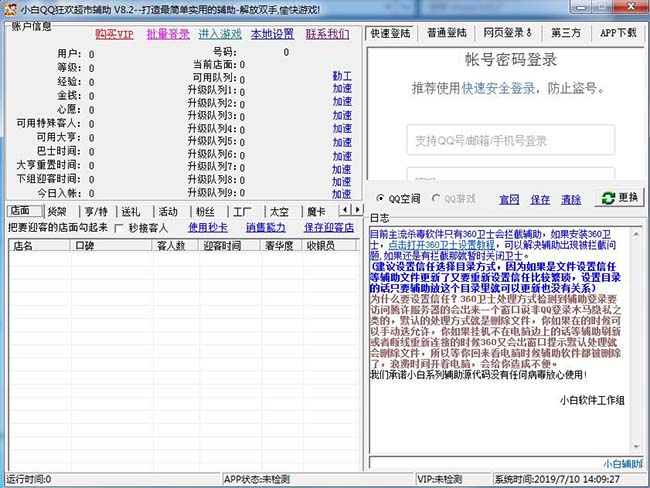
Task: Click the 系统时间 status bar entry
Action: [x=569, y=480]
